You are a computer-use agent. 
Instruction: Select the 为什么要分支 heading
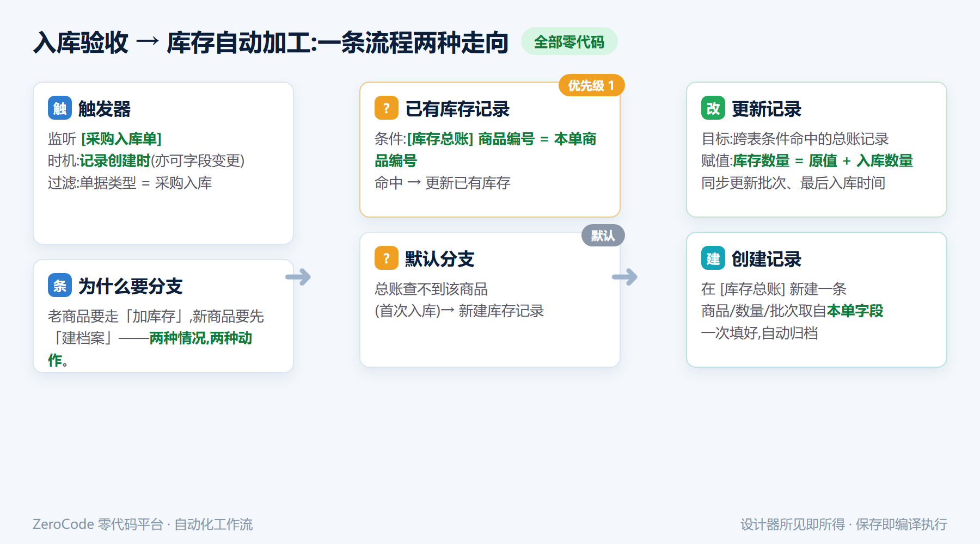[131, 286]
